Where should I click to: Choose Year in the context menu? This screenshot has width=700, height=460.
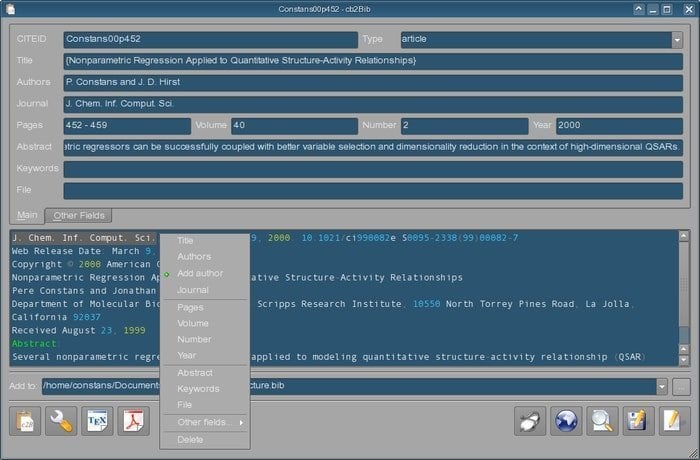tap(205, 355)
